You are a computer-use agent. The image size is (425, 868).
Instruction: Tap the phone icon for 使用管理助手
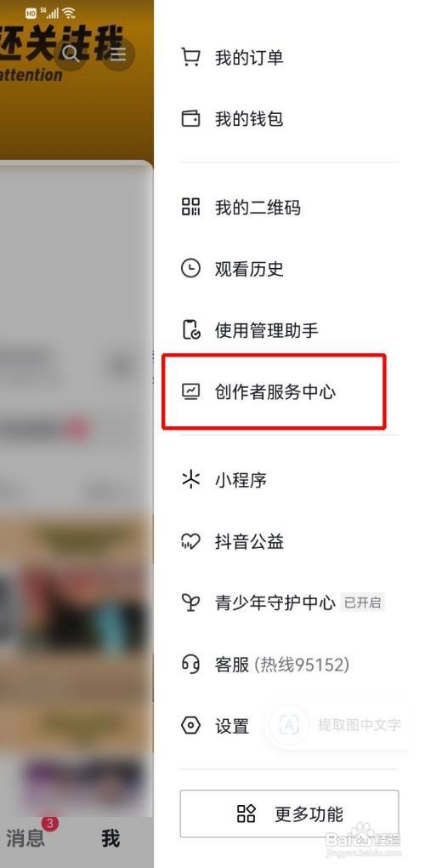pyautogui.click(x=190, y=330)
